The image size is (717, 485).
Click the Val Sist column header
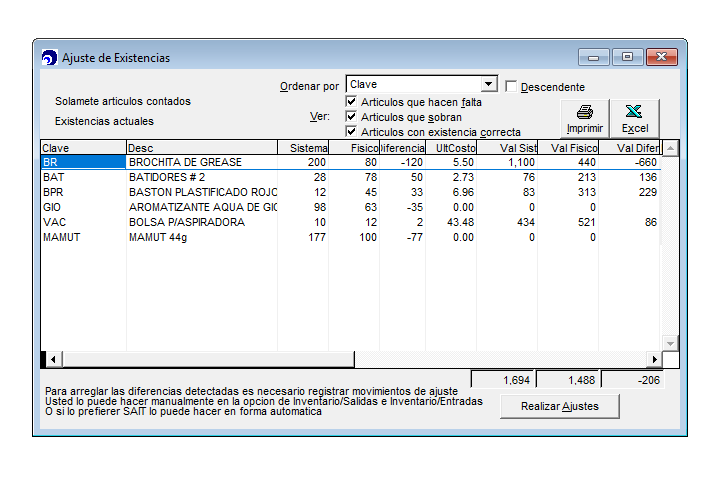pos(507,148)
